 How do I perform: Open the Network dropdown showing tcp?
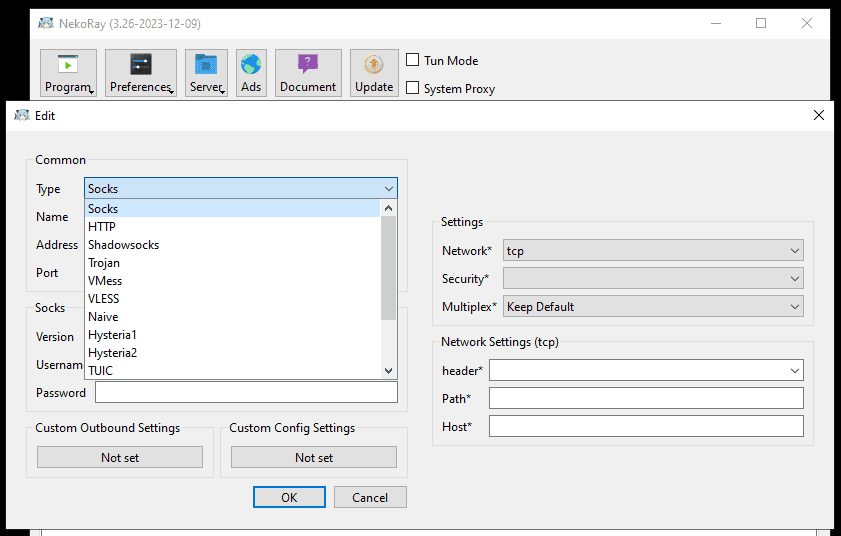tap(653, 251)
